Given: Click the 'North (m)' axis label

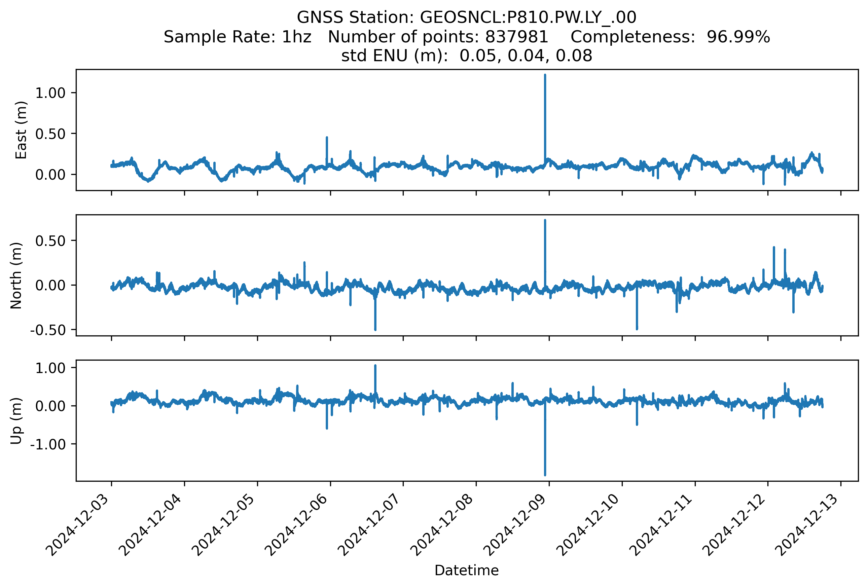Looking at the screenshot, I should pyautogui.click(x=16, y=275).
